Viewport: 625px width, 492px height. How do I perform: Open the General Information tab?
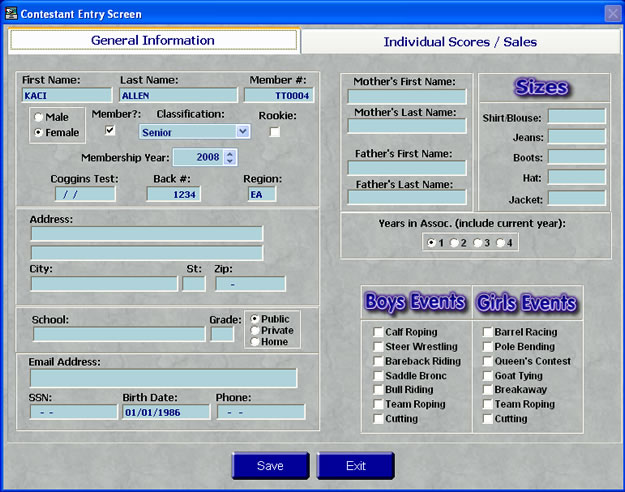coord(153,41)
